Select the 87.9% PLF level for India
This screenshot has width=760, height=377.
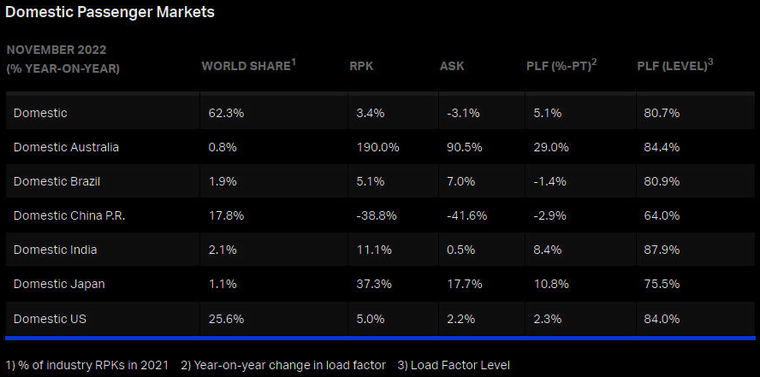click(x=662, y=250)
